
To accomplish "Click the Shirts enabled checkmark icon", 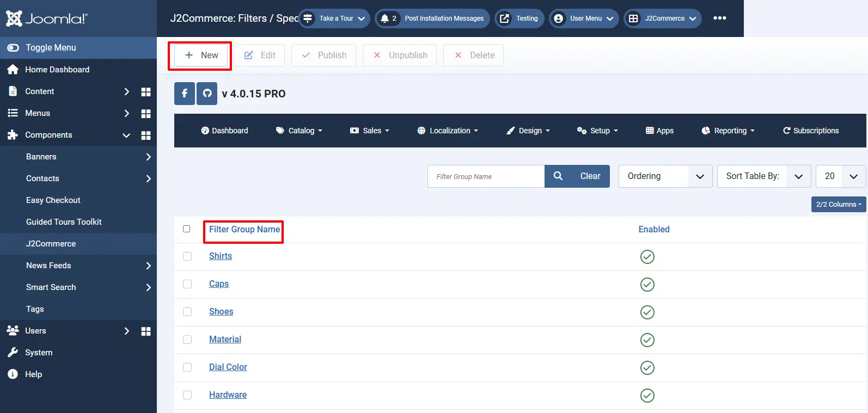I will pyautogui.click(x=647, y=257).
